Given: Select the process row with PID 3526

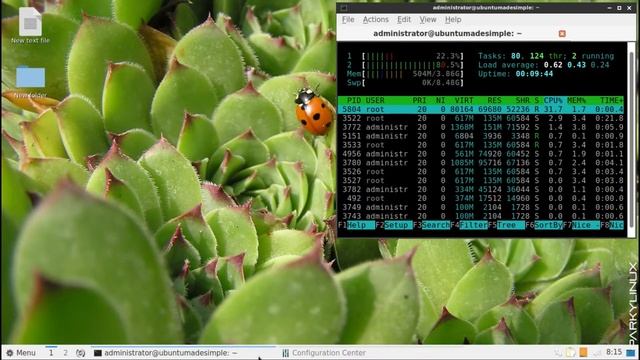Looking at the screenshot, I should click(x=481, y=172).
